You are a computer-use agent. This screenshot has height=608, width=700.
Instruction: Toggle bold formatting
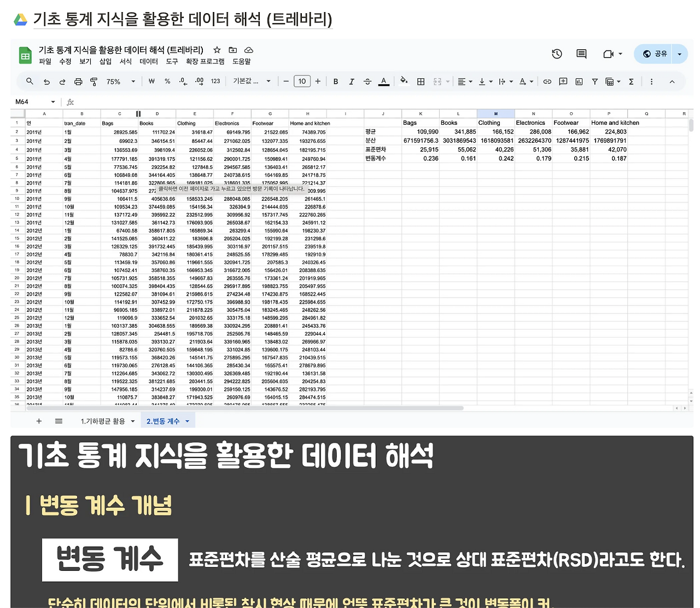pyautogui.click(x=335, y=81)
